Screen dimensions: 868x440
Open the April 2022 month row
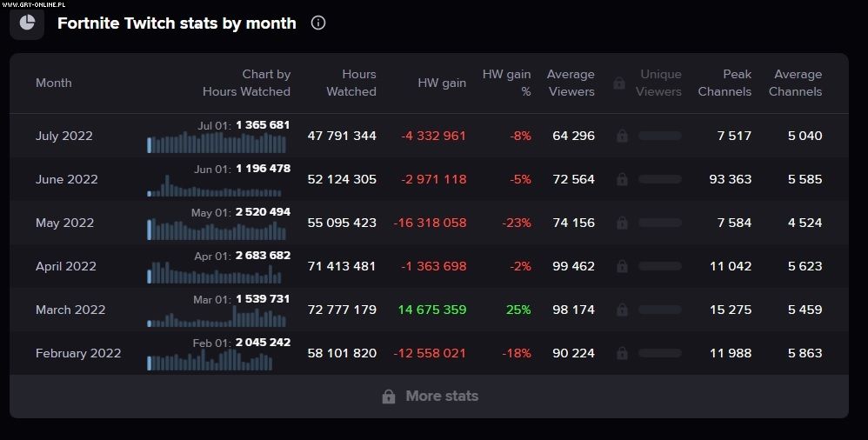(66, 266)
